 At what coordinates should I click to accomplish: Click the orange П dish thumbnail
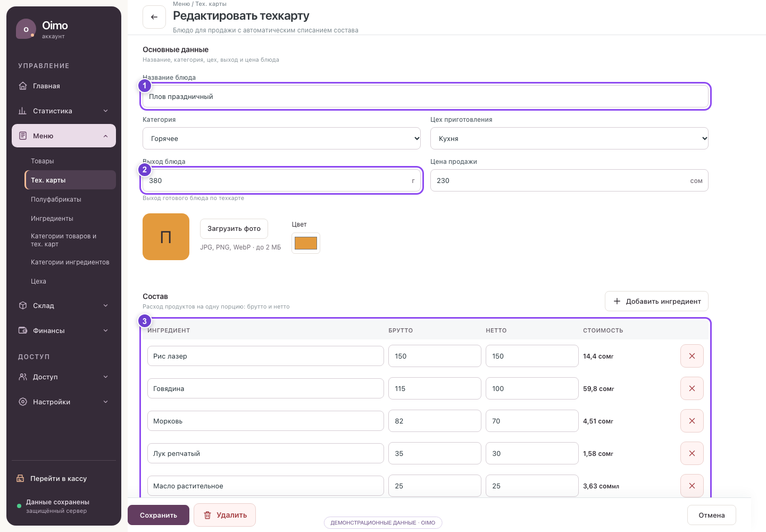pyautogui.click(x=166, y=237)
